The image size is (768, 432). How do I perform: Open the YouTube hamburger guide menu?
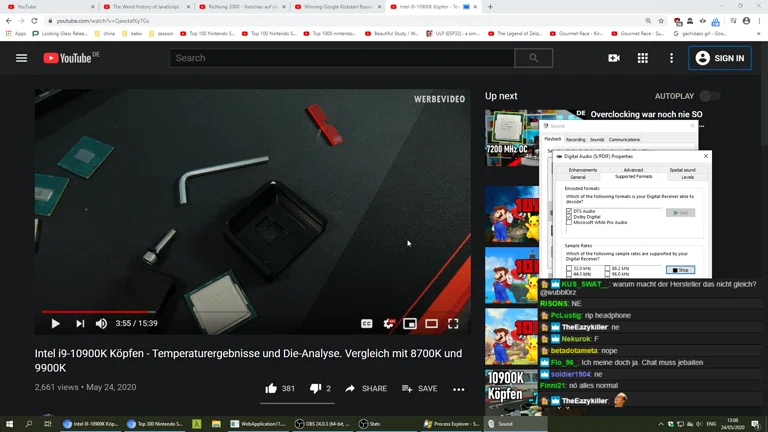(x=22, y=58)
